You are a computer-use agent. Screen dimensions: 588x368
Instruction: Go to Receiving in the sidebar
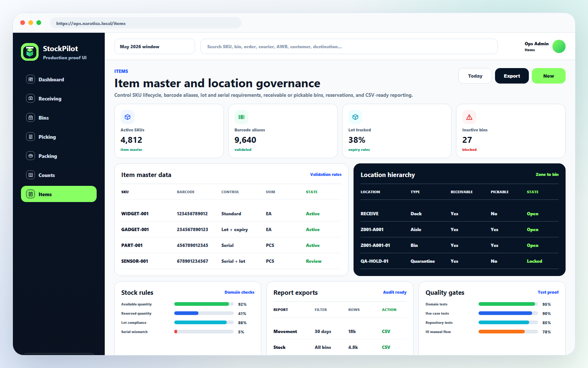[x=59, y=98]
